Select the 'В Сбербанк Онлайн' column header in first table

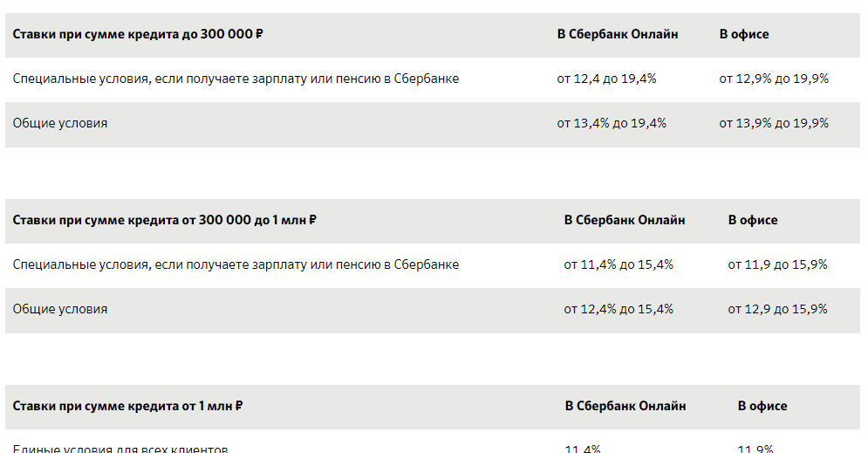[x=618, y=34]
